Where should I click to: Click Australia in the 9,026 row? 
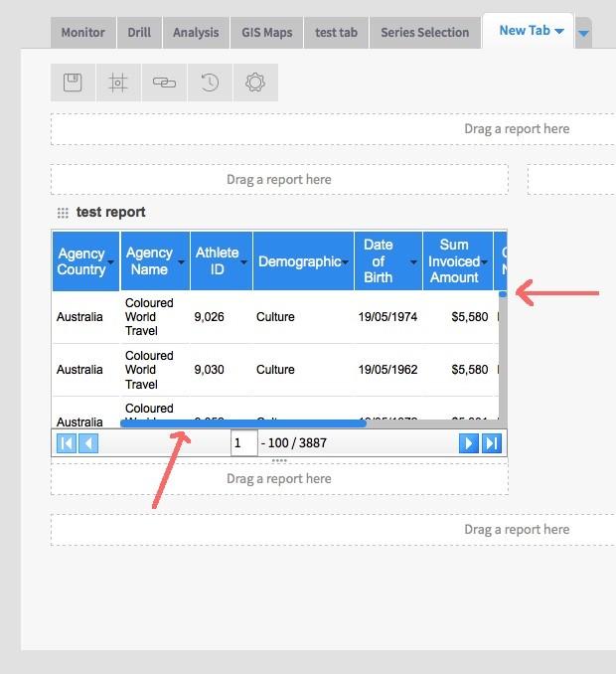coord(79,317)
